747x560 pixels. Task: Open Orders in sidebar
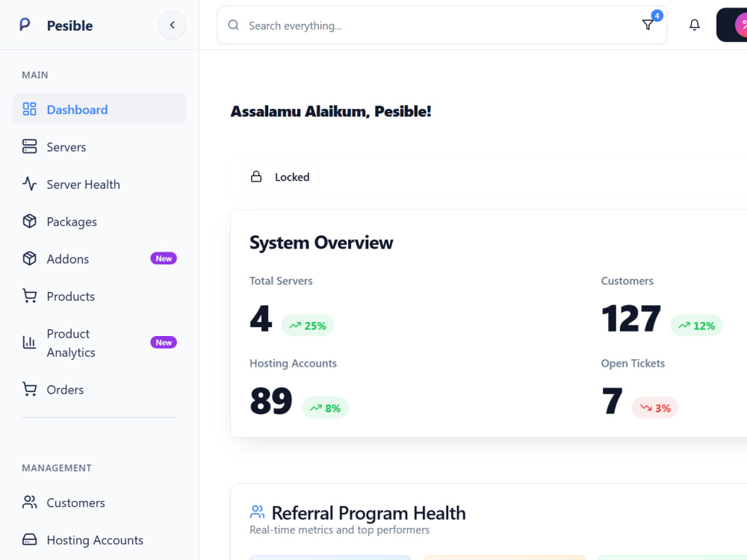coord(99,389)
